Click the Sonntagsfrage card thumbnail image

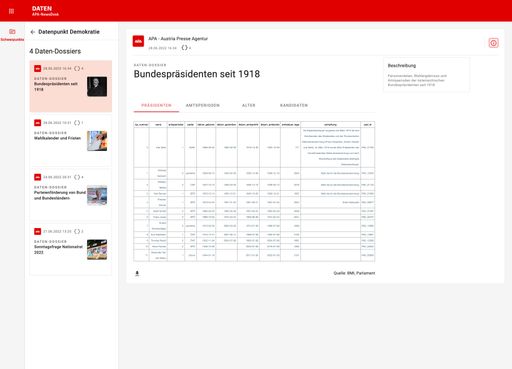[97, 250]
